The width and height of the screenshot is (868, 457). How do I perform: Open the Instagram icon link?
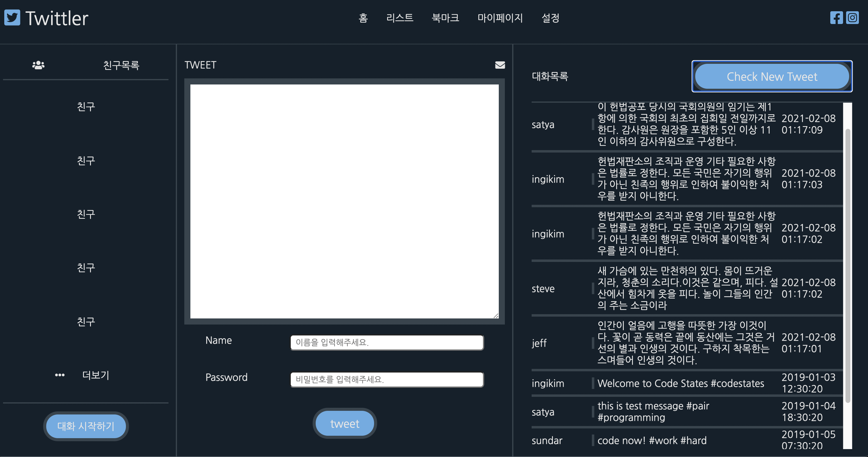852,18
